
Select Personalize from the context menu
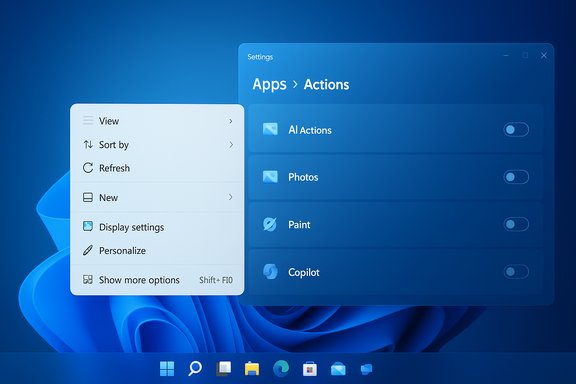pos(157,251)
